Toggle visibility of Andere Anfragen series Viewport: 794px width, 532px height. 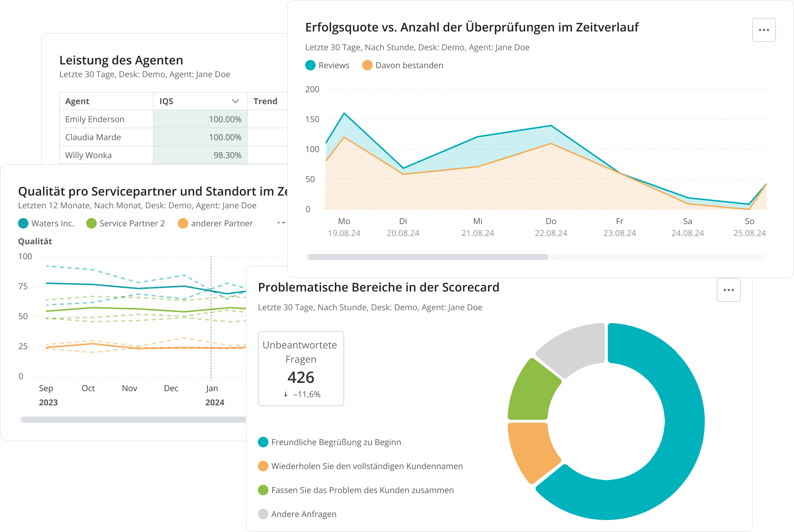[x=263, y=514]
